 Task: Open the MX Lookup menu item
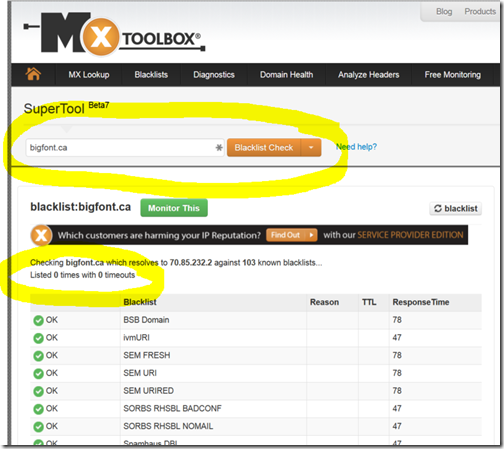click(x=89, y=75)
